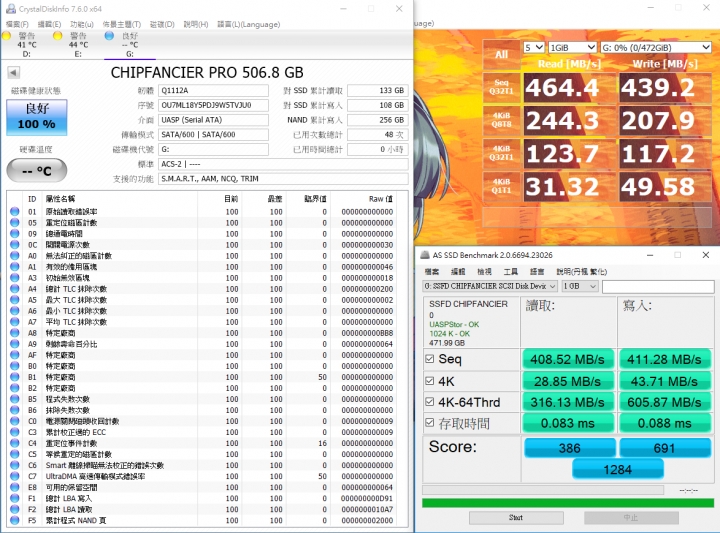Open the 磁碟(D) menu in CrystalDiskInfo

[162, 24]
